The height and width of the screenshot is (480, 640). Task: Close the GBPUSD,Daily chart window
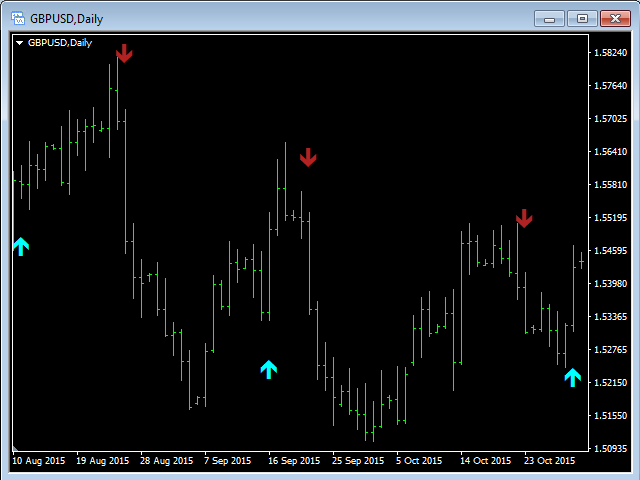tap(616, 19)
